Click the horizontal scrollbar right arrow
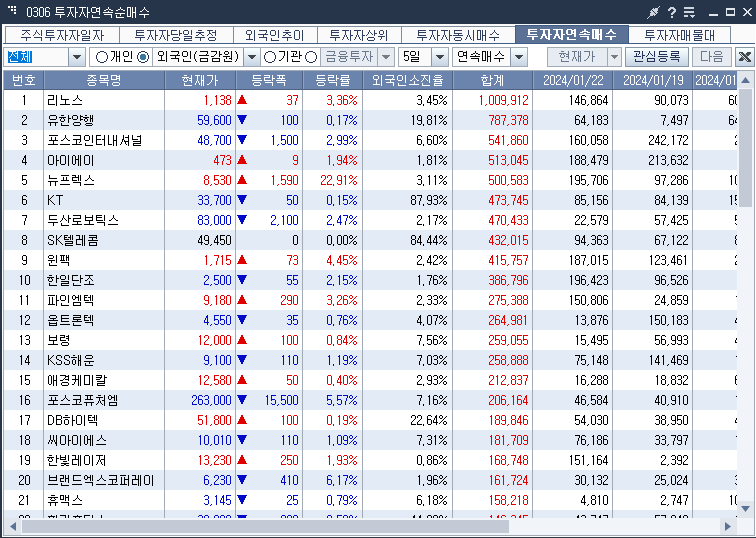 pos(728,526)
